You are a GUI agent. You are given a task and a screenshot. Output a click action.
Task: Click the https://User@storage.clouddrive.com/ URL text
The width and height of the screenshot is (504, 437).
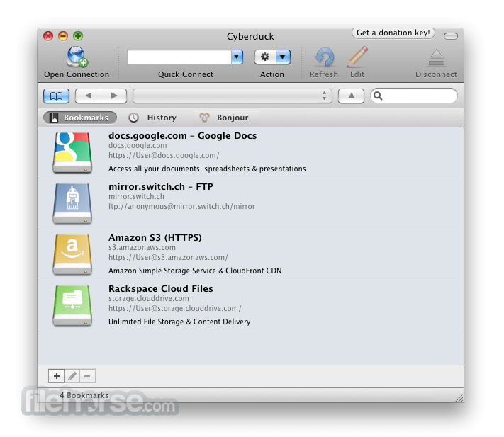(175, 309)
